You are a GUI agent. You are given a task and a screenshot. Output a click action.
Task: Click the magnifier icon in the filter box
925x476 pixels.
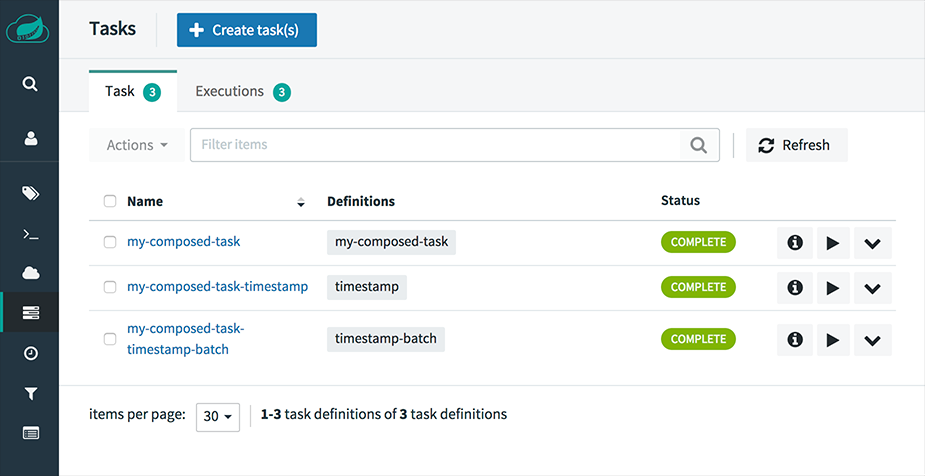699,145
